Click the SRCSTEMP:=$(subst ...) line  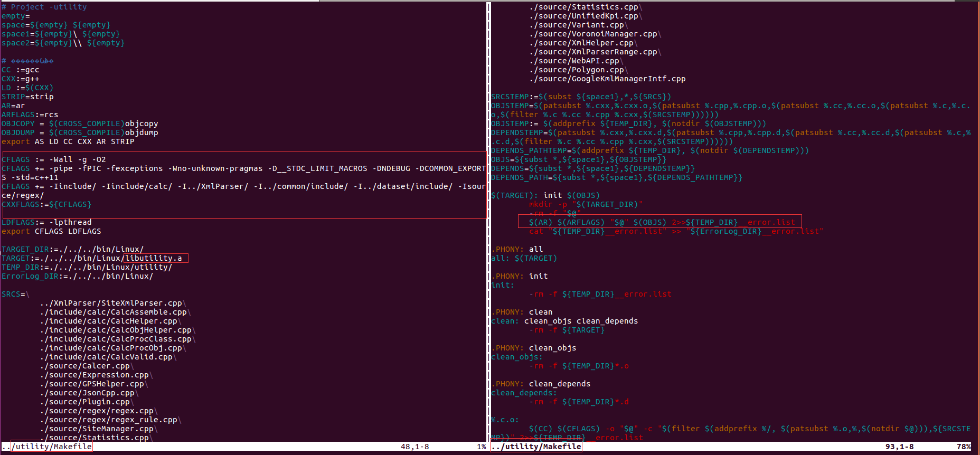pos(581,97)
